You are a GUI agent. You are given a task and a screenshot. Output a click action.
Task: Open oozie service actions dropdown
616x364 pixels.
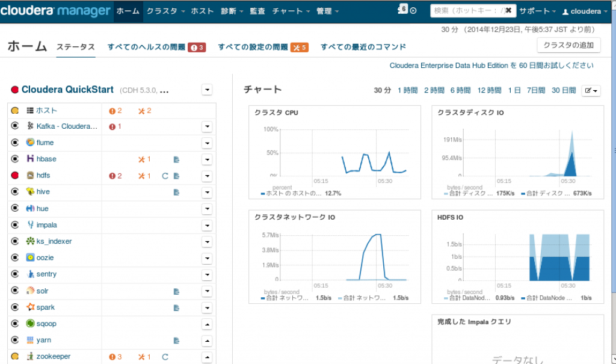point(208,258)
